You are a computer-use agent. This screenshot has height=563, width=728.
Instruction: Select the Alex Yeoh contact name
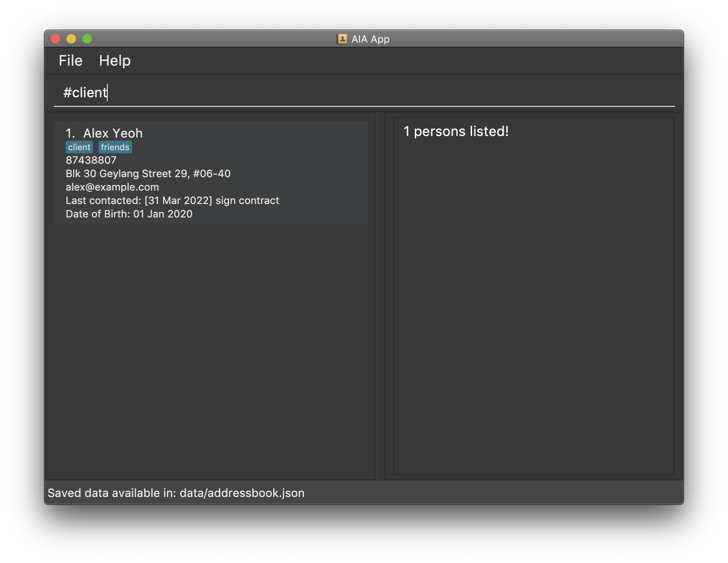pos(113,133)
